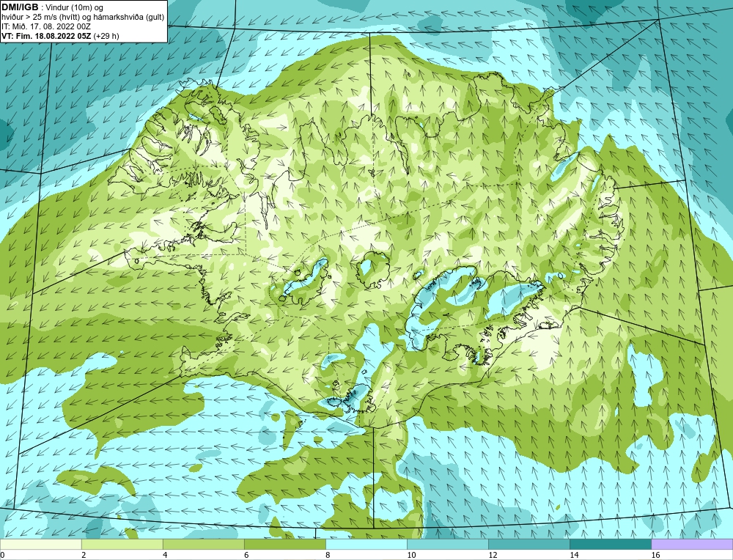Click the 6–8 m/s dark green swatch

pos(284,545)
